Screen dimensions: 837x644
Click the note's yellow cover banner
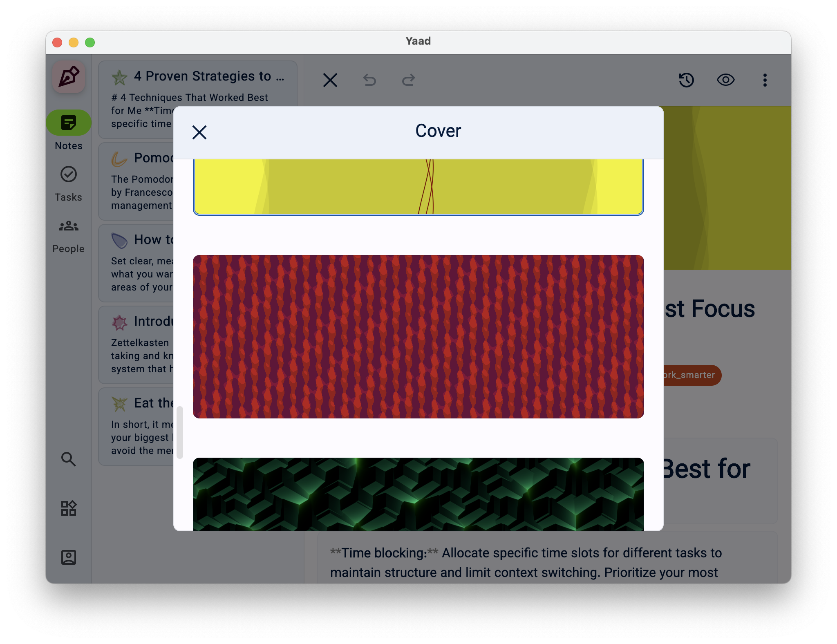pos(727,188)
